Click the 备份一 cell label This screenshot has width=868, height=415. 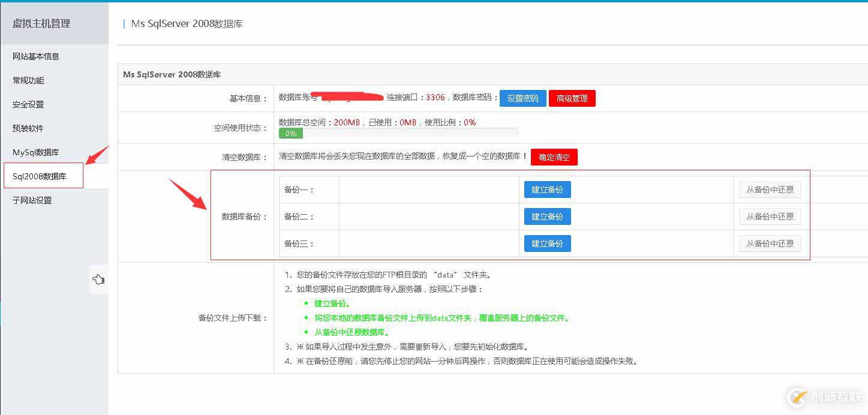point(299,190)
